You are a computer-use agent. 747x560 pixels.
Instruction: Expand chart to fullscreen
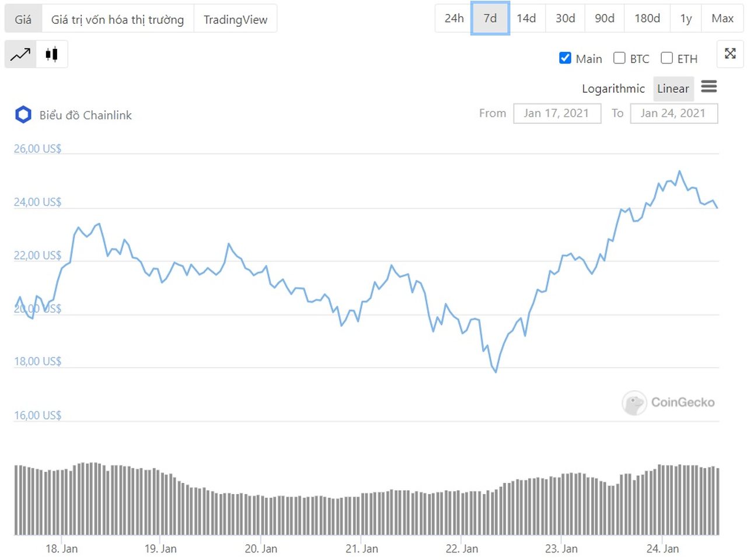pyautogui.click(x=730, y=54)
